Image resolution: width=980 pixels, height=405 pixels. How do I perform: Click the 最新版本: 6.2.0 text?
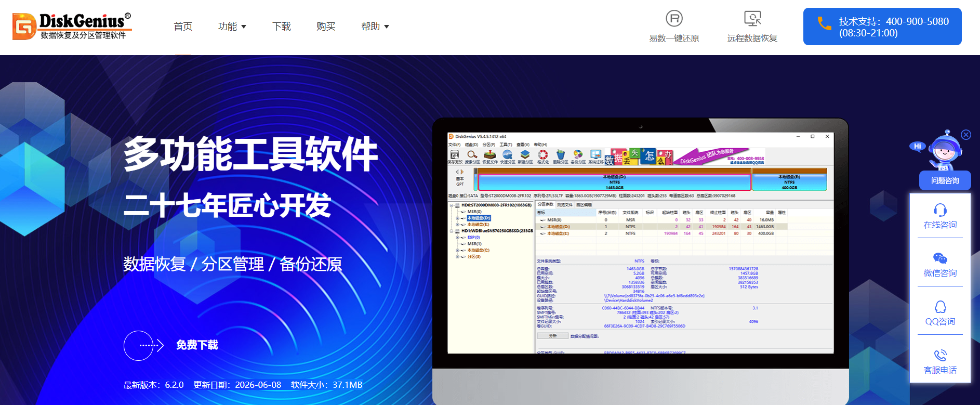(x=153, y=385)
